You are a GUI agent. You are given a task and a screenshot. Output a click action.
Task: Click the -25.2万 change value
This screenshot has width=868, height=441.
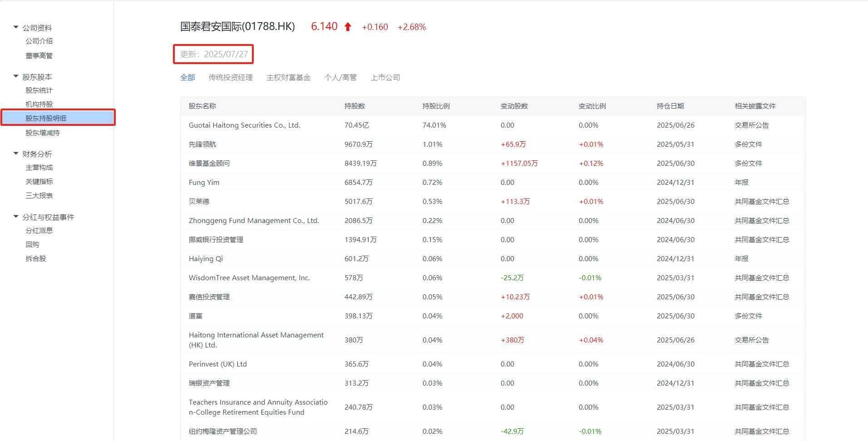(512, 277)
